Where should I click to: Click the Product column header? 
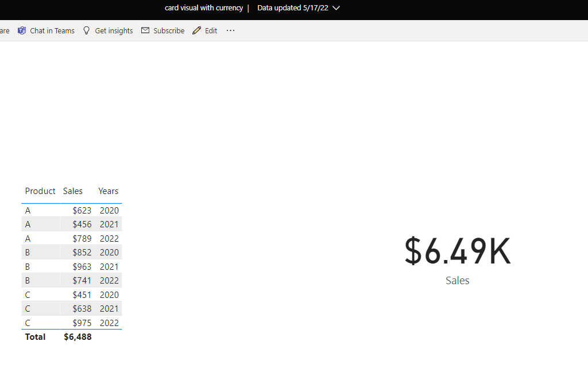click(40, 191)
